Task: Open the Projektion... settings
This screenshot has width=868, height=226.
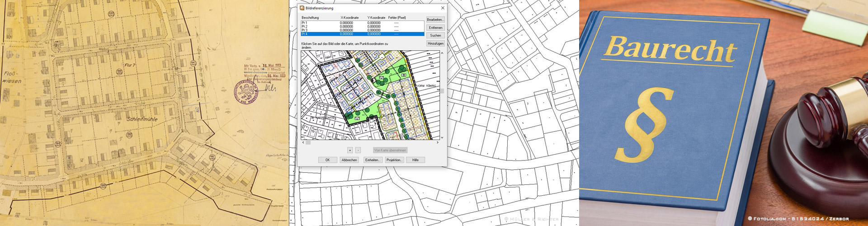Action: click(x=394, y=160)
